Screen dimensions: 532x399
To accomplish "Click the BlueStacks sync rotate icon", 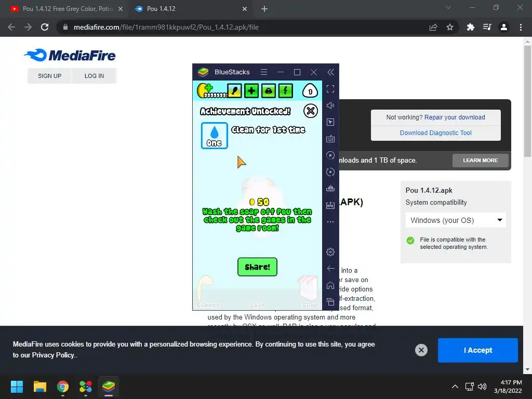I will tap(330, 172).
